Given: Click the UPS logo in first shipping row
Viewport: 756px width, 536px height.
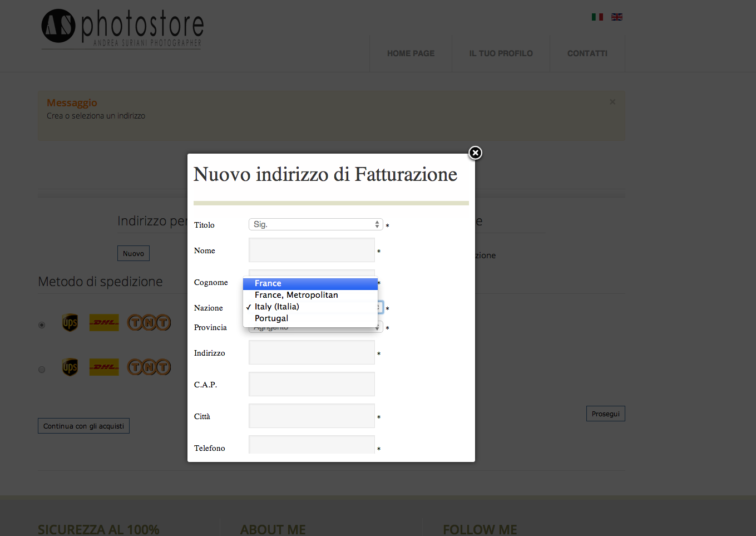Looking at the screenshot, I should pyautogui.click(x=70, y=323).
